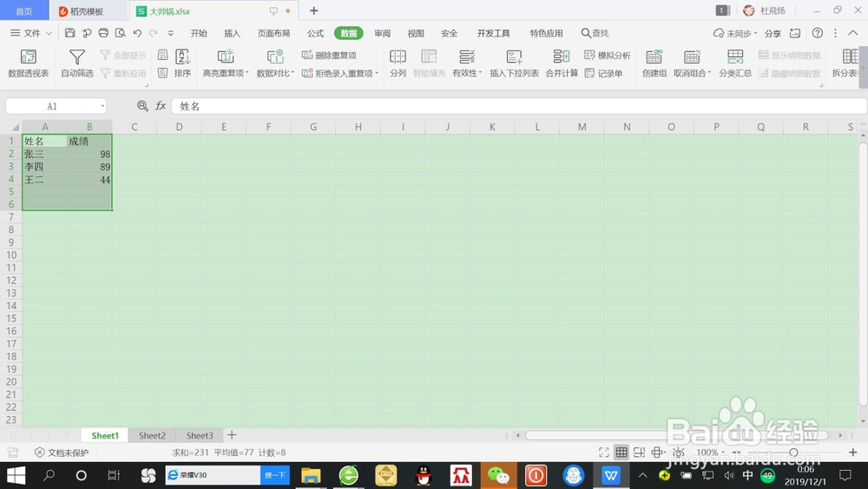The width and height of the screenshot is (868, 489).
Task: Expand the 未同步 sync dropdown
Action: pos(756,33)
